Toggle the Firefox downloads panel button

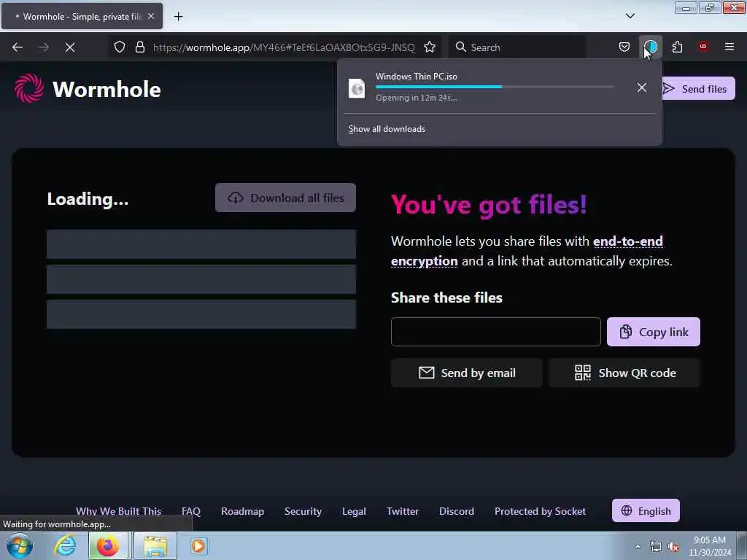pyautogui.click(x=650, y=47)
